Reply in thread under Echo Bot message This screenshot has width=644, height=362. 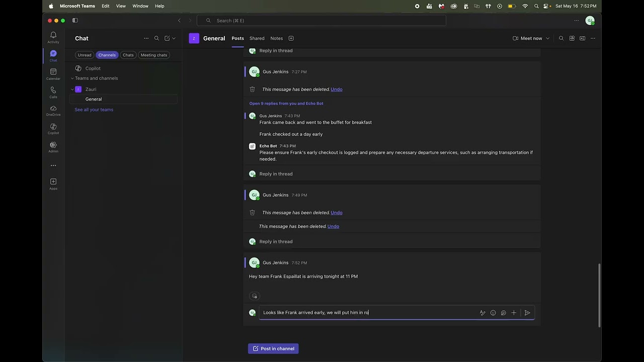(276, 174)
